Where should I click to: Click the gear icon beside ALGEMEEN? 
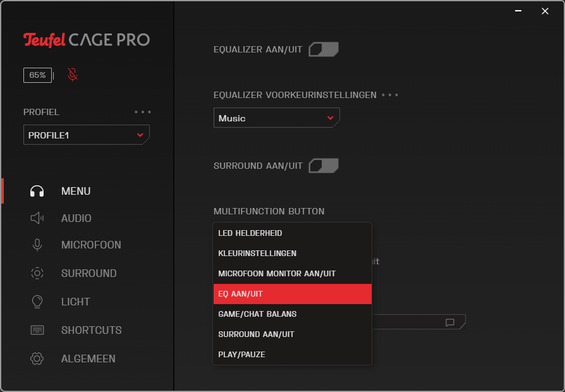[37, 358]
